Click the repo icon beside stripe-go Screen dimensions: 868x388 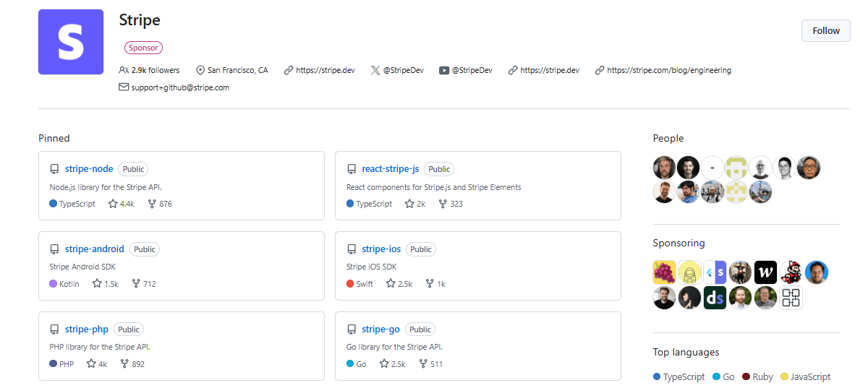(x=352, y=329)
